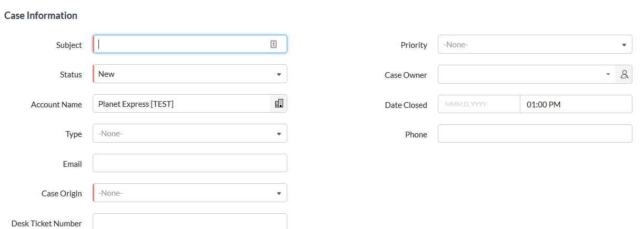Click the Account Name field with Planet Express
This screenshot has width=644, height=229.
tap(182, 104)
